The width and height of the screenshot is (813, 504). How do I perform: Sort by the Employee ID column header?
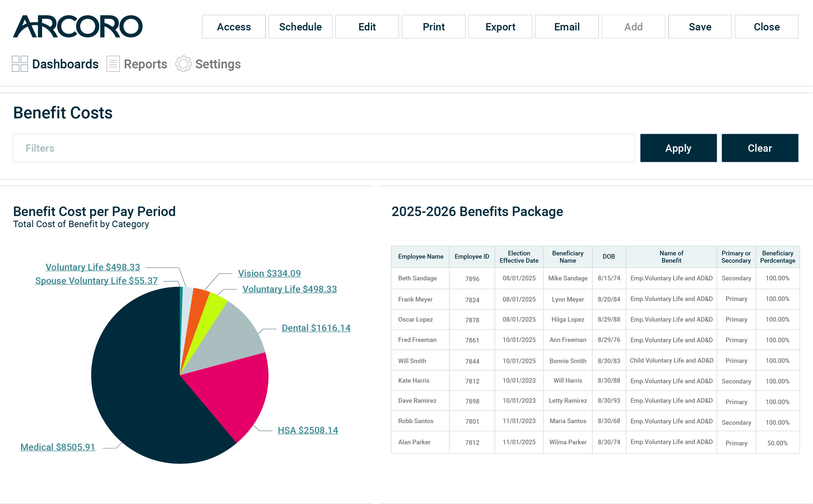pos(472,256)
